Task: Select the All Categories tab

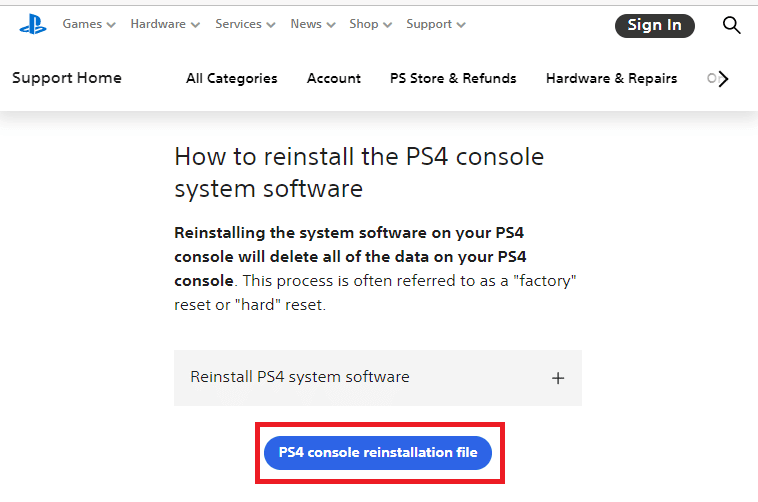Action: 232,78
